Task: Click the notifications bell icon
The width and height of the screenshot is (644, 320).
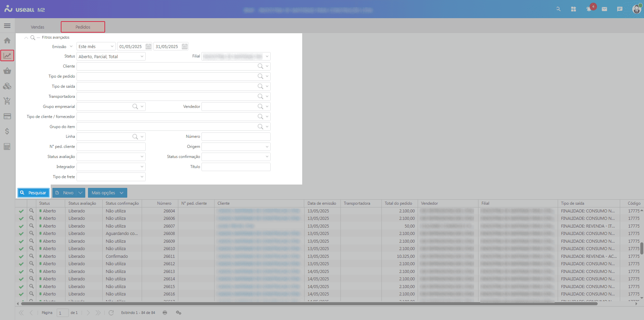Action: [589, 9]
